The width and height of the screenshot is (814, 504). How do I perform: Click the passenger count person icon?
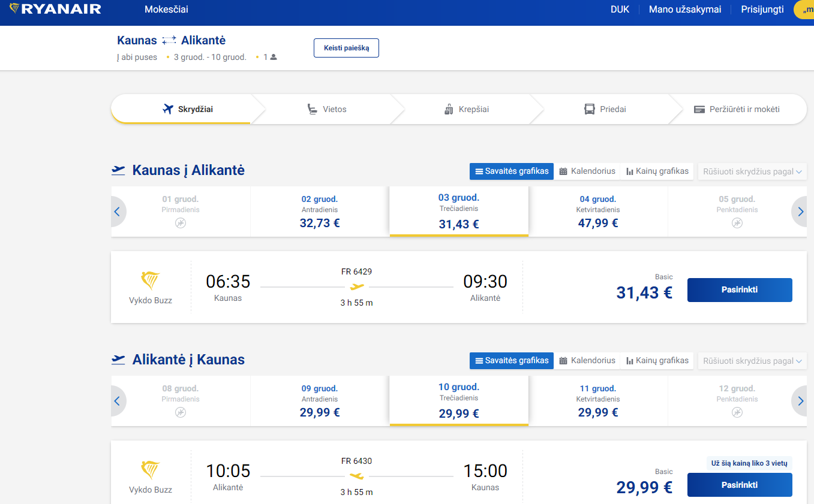(274, 58)
